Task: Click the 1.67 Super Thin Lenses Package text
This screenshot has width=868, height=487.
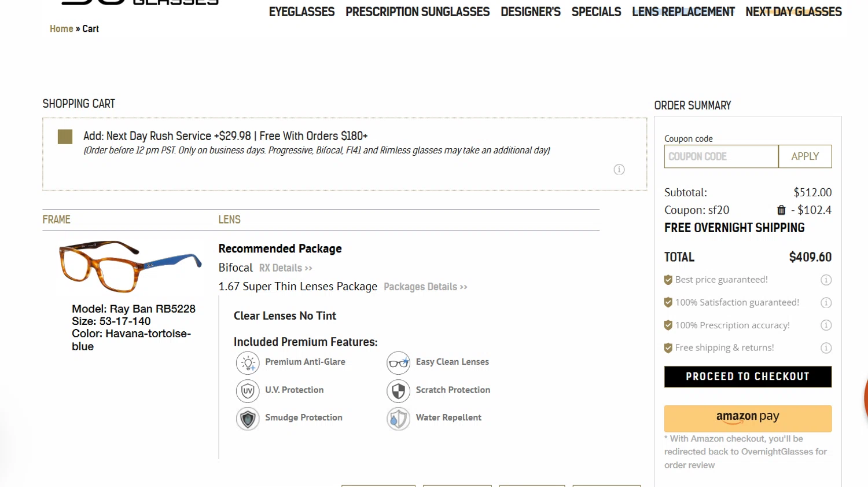Action: [297, 286]
